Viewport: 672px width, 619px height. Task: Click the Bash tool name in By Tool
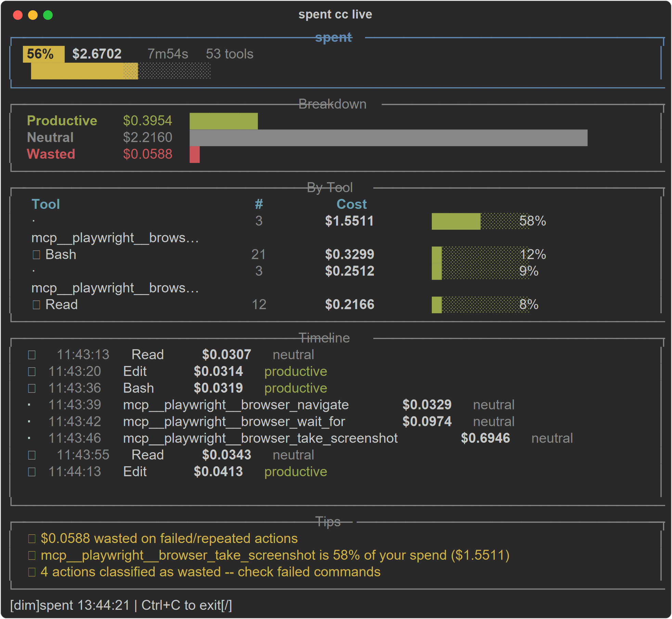[x=61, y=255]
